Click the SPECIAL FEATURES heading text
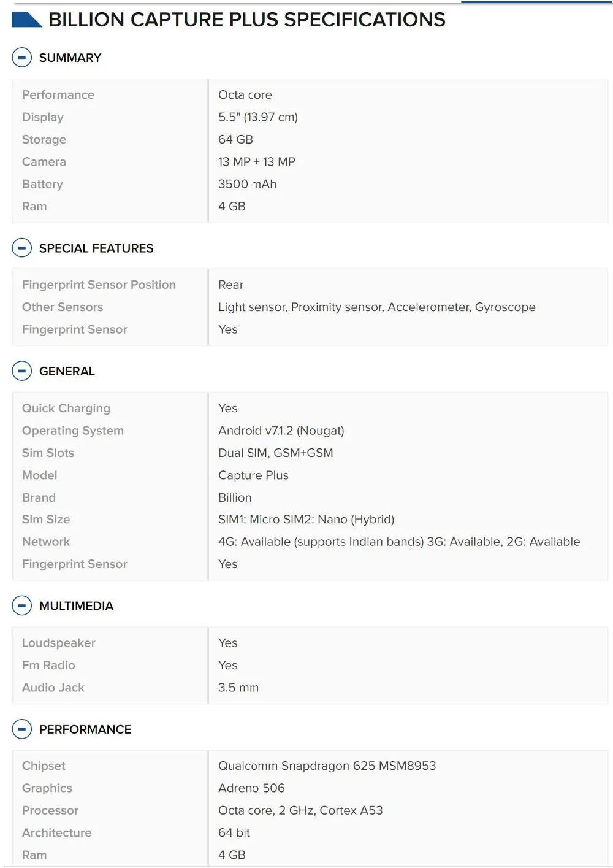The image size is (613, 868). [x=96, y=248]
